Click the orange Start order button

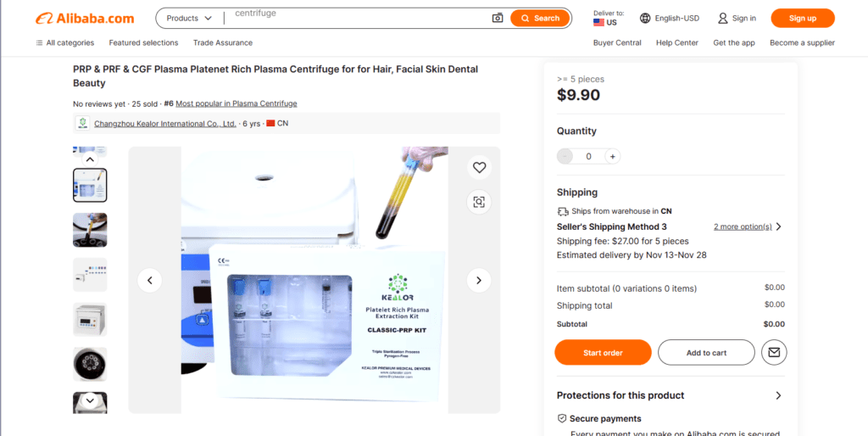pyautogui.click(x=603, y=352)
